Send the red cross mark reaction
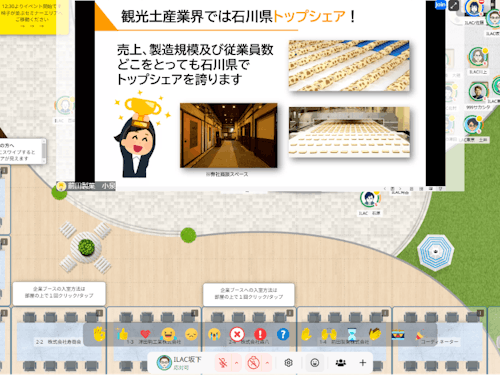Viewport: 500px width, 375px height. coord(237,334)
